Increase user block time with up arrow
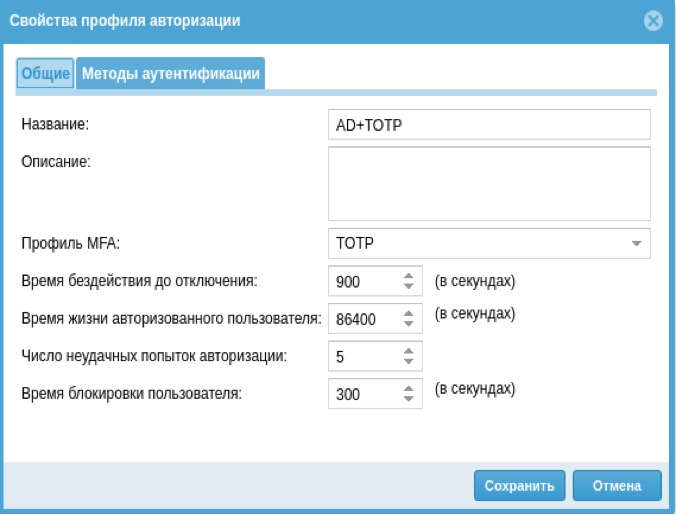 coord(409,389)
